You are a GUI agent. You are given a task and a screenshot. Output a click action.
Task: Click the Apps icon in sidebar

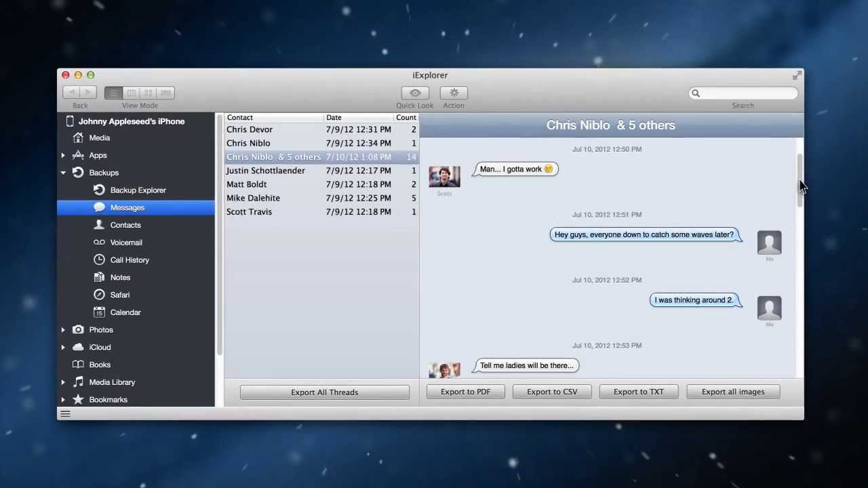[x=78, y=155]
